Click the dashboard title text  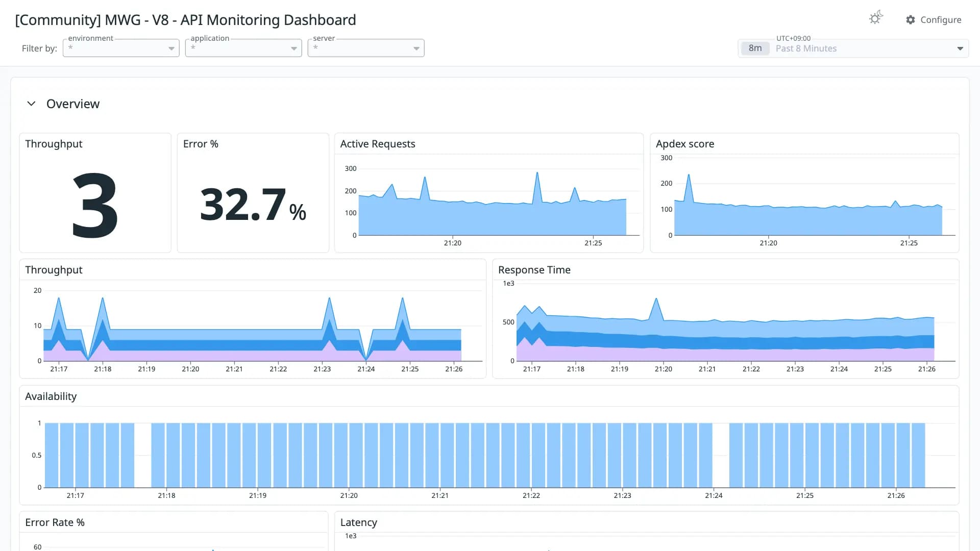tap(185, 20)
